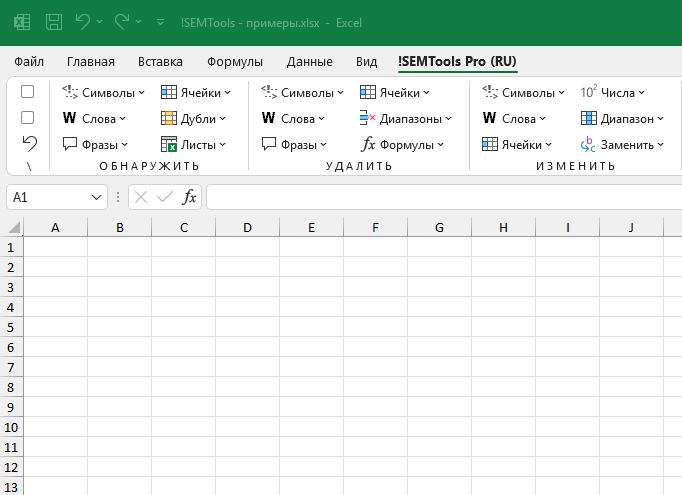Screen dimensions: 682x495
Task: Open Числа in the ИЗМЕНИТЬ group
Action: click(x=612, y=92)
